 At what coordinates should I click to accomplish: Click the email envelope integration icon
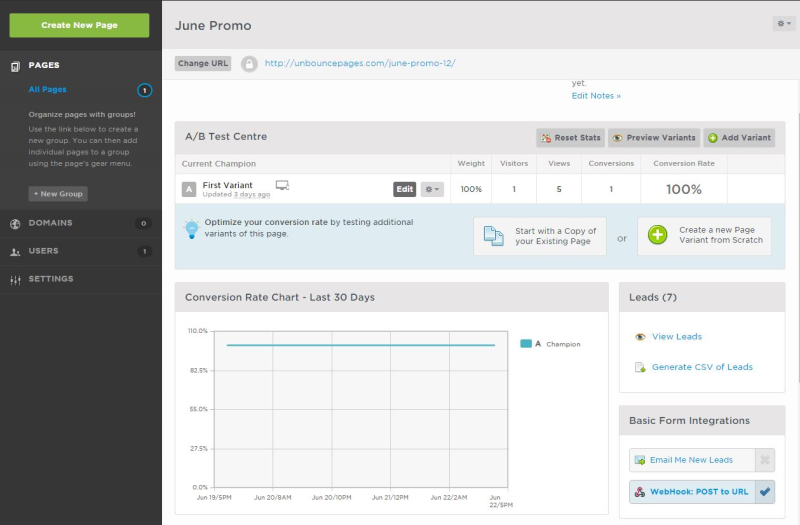[639, 460]
